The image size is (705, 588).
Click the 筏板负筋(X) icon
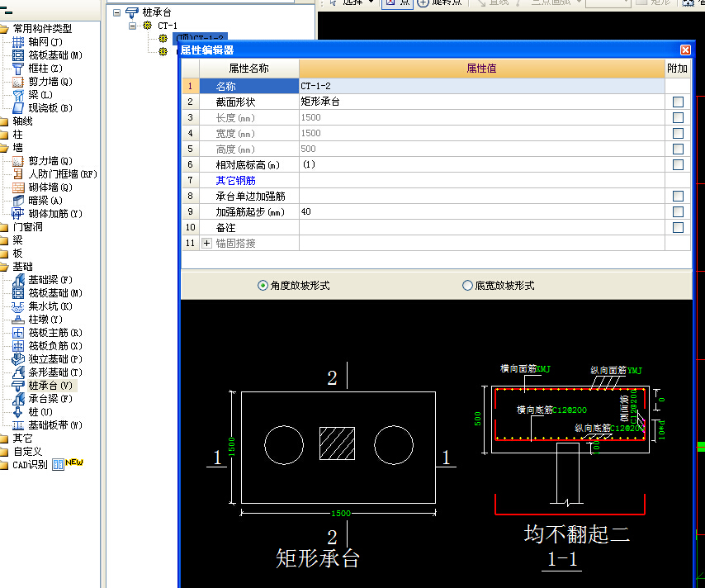tap(18, 346)
